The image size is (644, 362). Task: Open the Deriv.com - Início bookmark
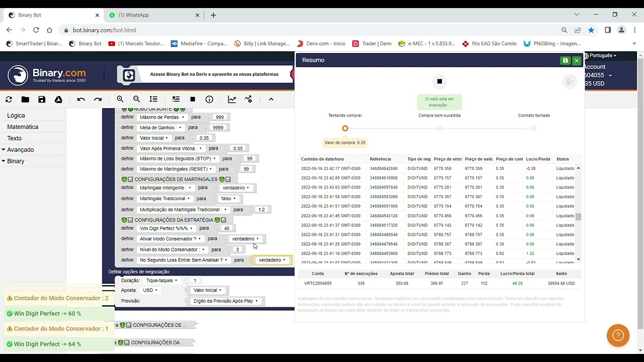point(321,44)
